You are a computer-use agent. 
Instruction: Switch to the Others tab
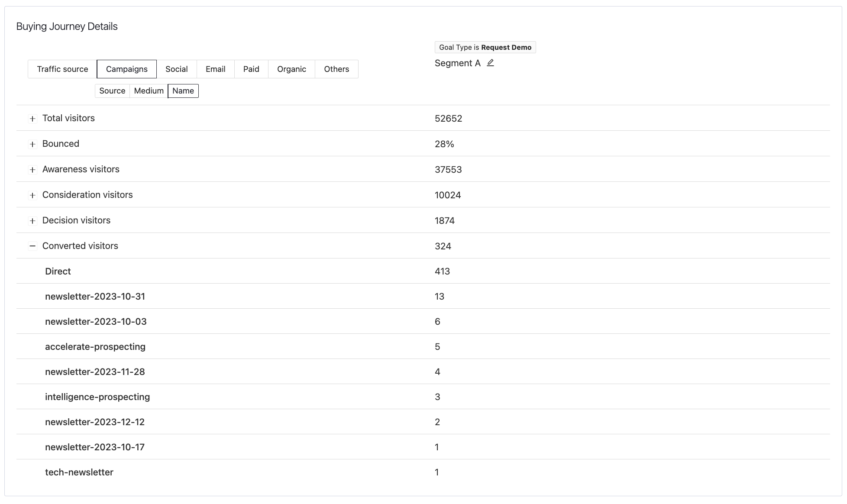(x=336, y=69)
